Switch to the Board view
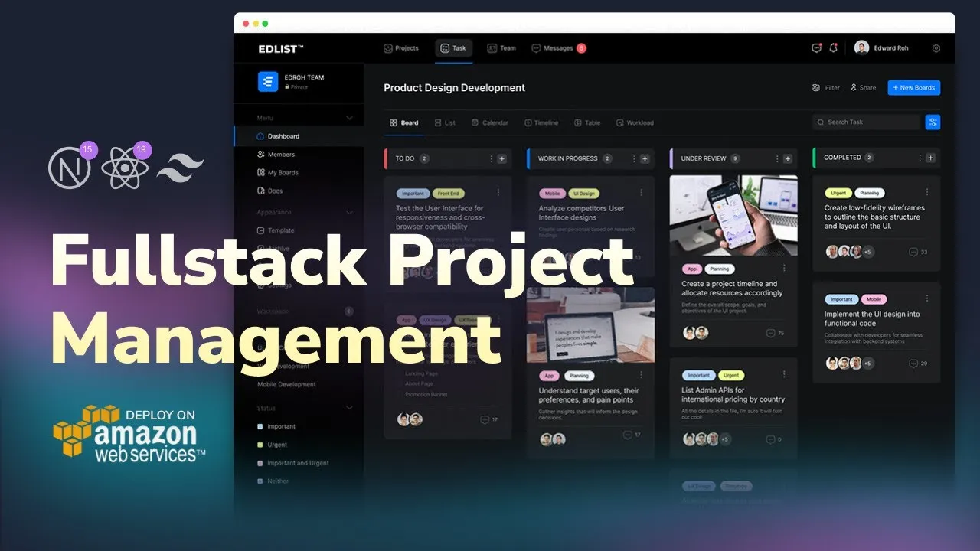Screen dimensions: 980x551 click(x=403, y=122)
